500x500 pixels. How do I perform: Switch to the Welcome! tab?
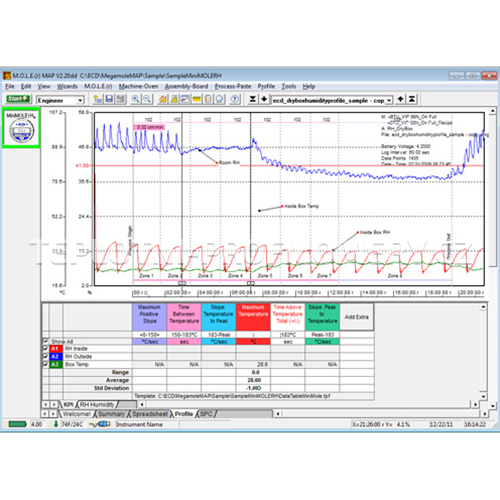[x=77, y=414]
